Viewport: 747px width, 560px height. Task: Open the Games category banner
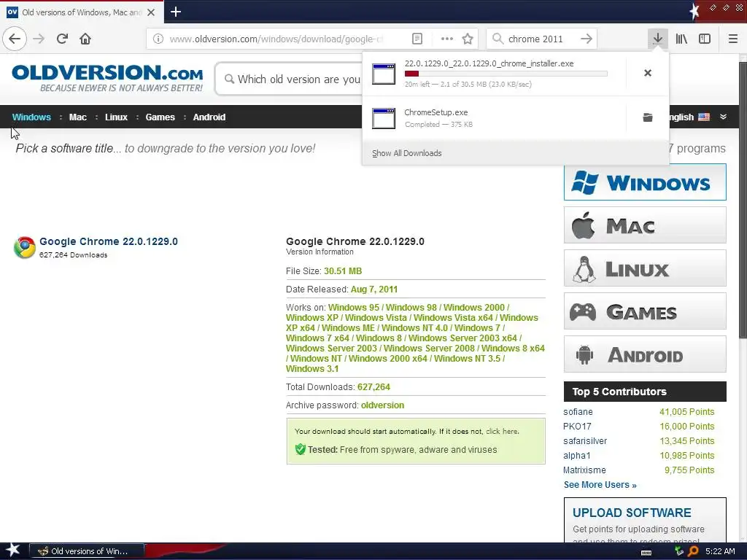pos(645,311)
